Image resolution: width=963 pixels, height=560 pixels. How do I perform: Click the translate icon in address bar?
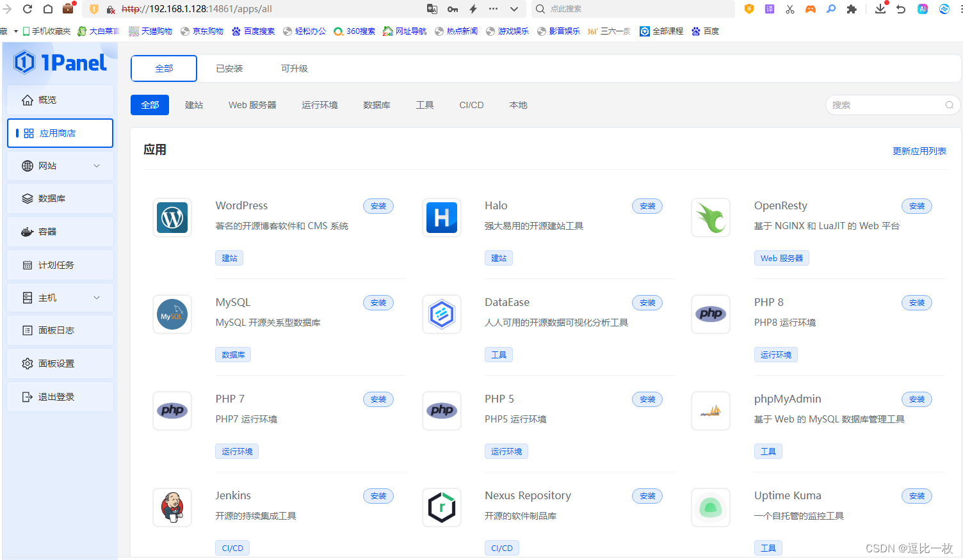pyautogui.click(x=432, y=9)
